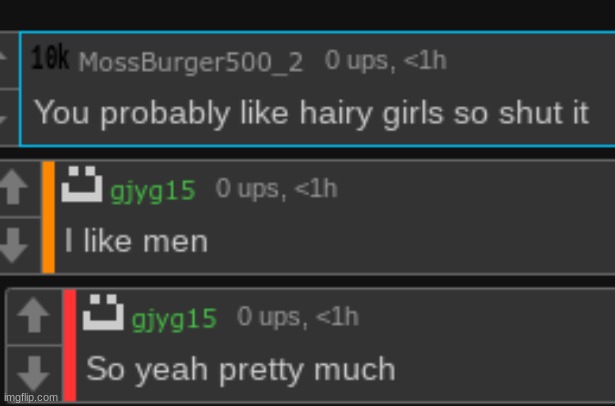The width and height of the screenshot is (615, 406).
Task: Select the "You probably like hairy girls" comment text
Action: 311,113
